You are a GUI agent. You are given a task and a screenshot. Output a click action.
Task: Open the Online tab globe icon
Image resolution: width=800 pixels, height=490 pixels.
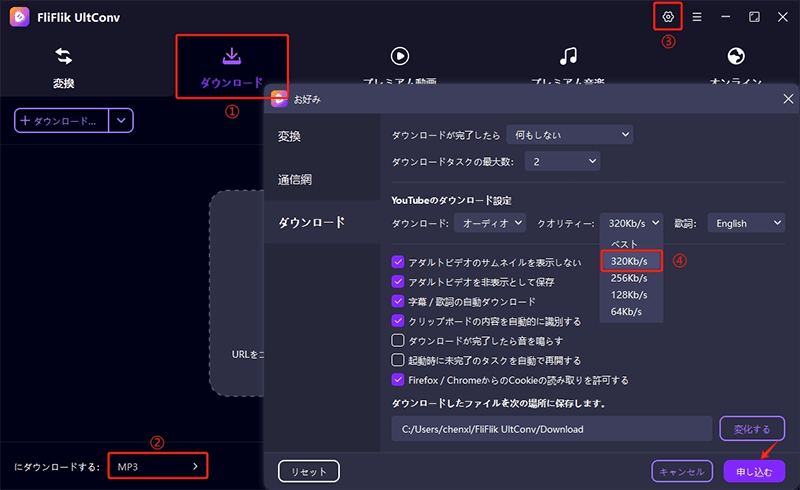pyautogui.click(x=736, y=56)
